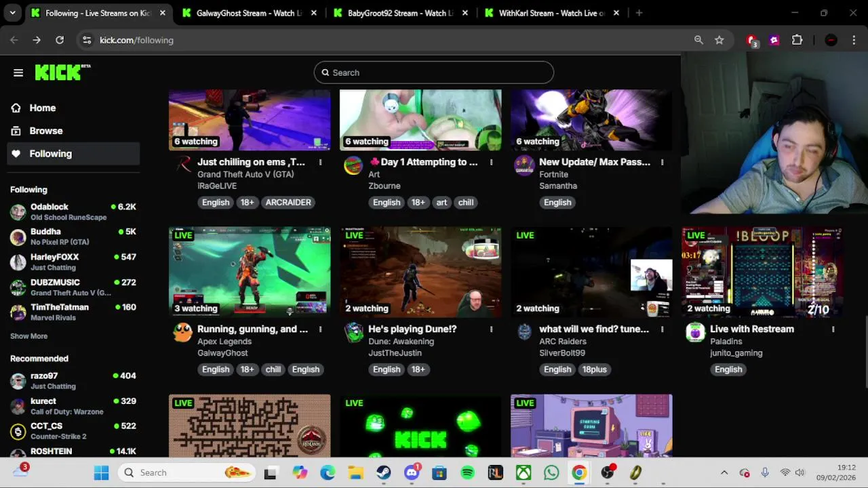The height and width of the screenshot is (488, 868).
Task: Open options menu for Zbourne stream card
Action: click(x=491, y=162)
